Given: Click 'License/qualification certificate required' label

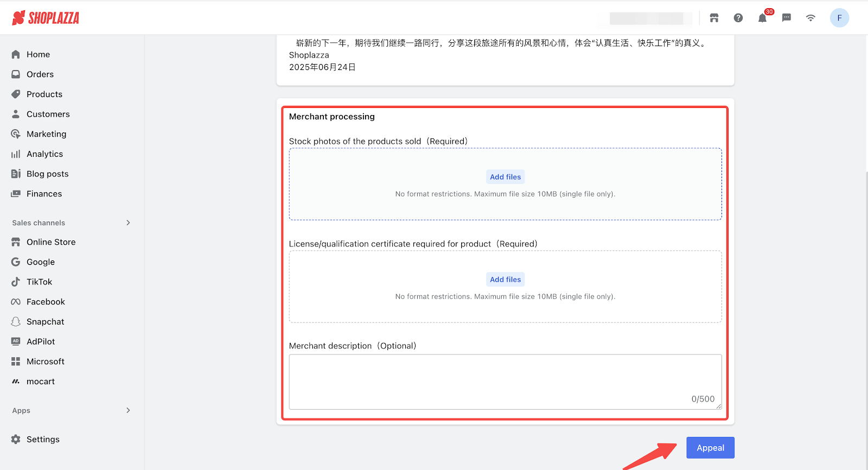Looking at the screenshot, I should point(413,244).
